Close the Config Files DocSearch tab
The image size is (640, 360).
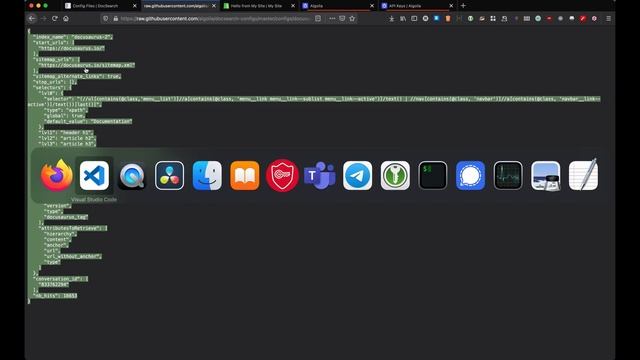135,6
